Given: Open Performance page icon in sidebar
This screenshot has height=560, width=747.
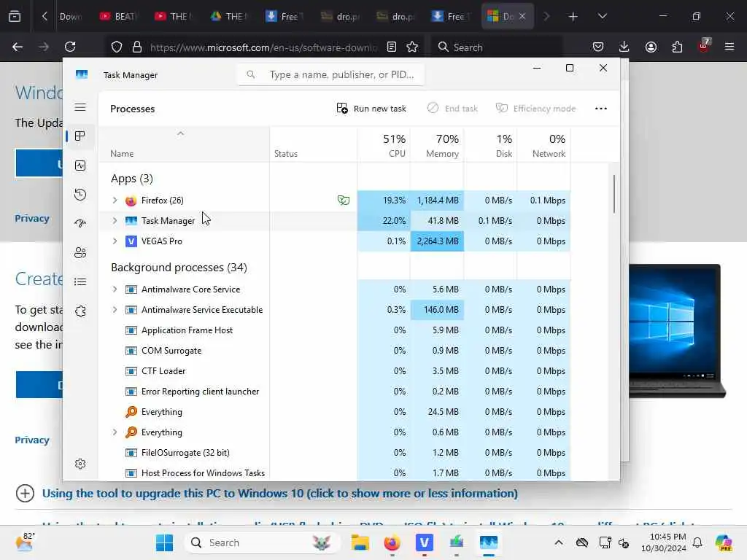Looking at the screenshot, I should click(80, 166).
